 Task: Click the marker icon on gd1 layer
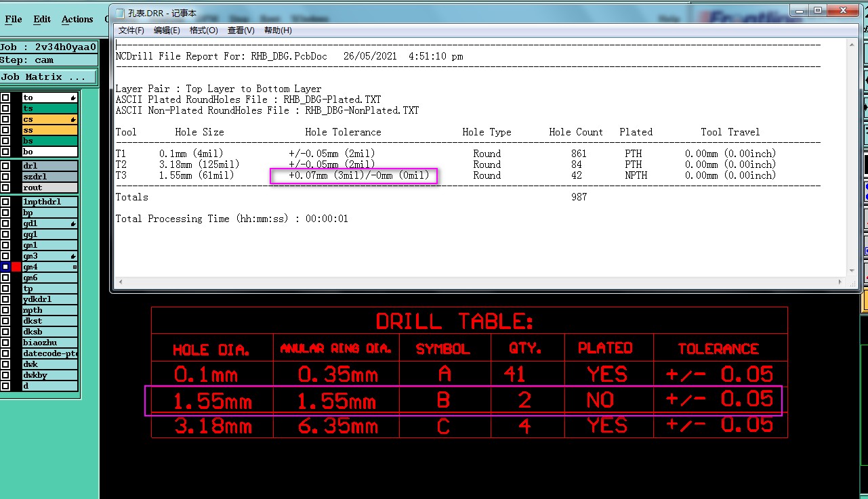coord(73,224)
